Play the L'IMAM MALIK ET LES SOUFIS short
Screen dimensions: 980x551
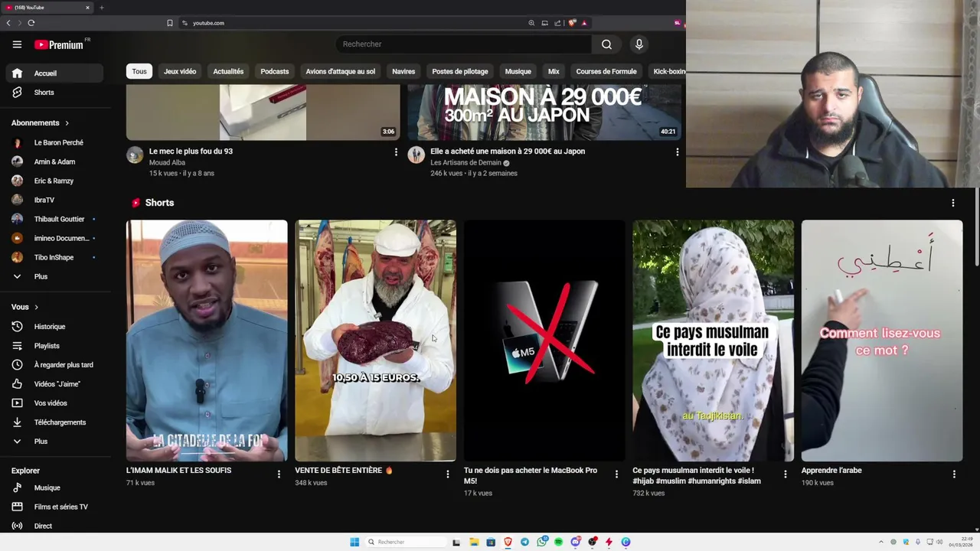point(207,341)
